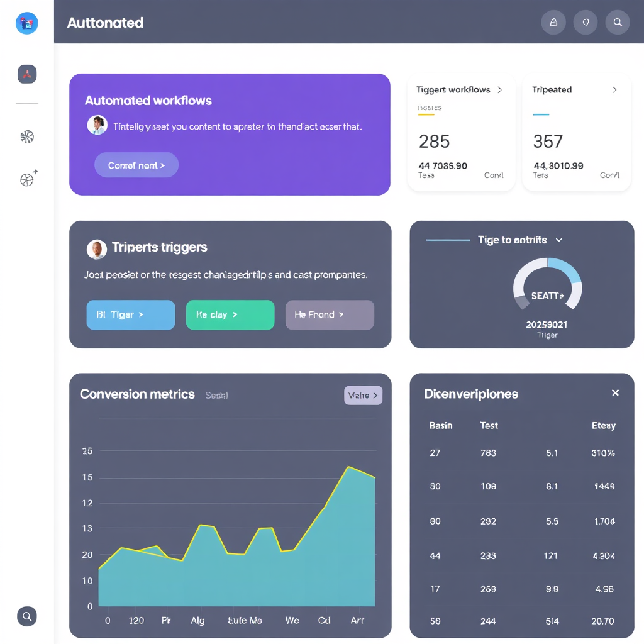This screenshot has height=644, width=644.
Task: Click the shield icon in header
Action: coord(586,23)
